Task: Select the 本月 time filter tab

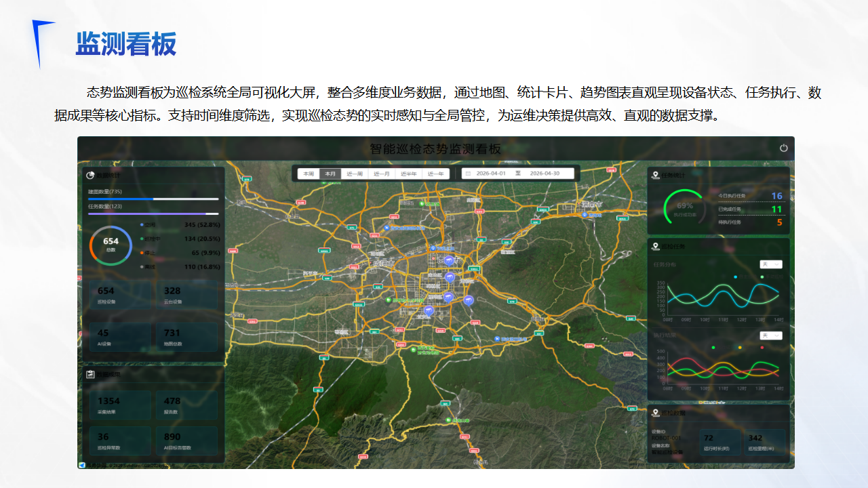Action: 330,174
